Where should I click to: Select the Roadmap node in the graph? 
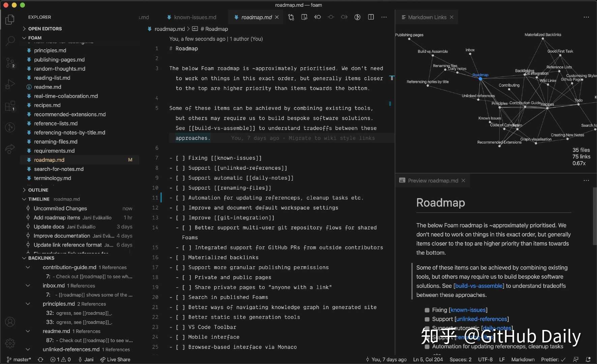[481, 79]
